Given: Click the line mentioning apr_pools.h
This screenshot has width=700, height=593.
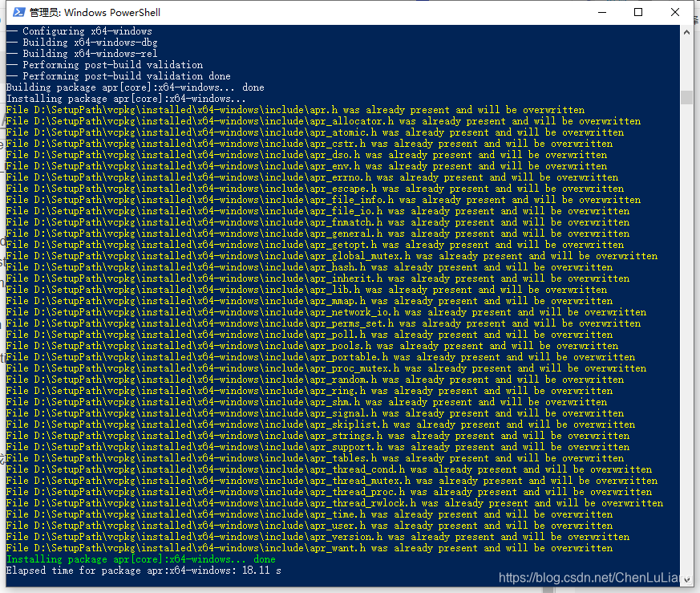Looking at the screenshot, I should tap(312, 345).
